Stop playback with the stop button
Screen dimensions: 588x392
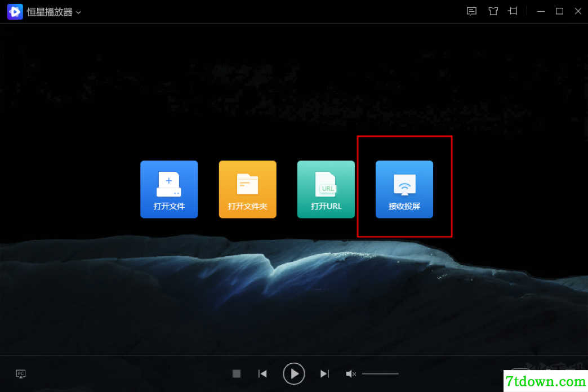coord(236,373)
